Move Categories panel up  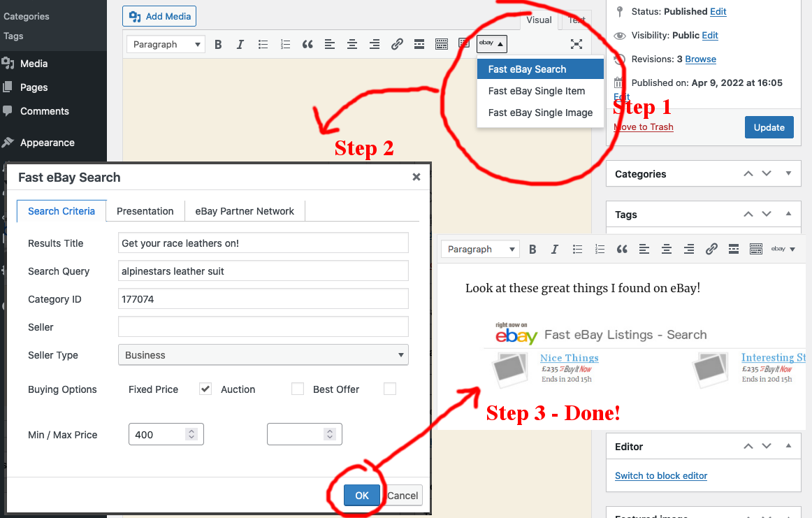(748, 173)
